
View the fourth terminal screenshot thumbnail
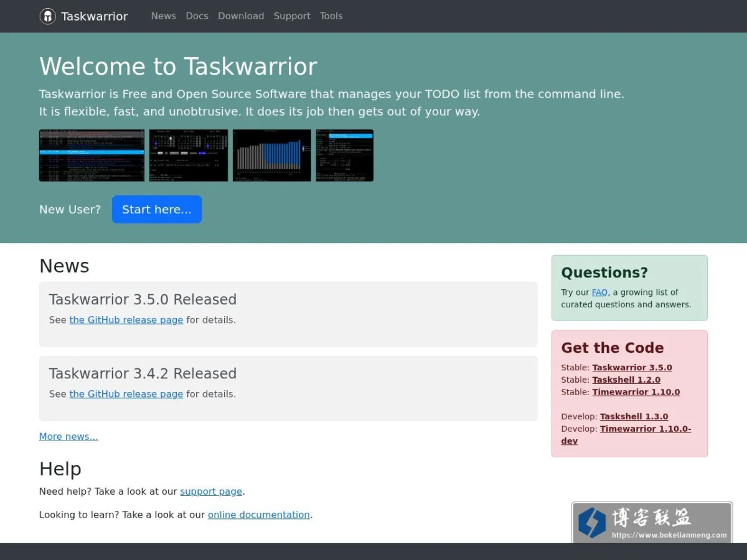click(345, 156)
